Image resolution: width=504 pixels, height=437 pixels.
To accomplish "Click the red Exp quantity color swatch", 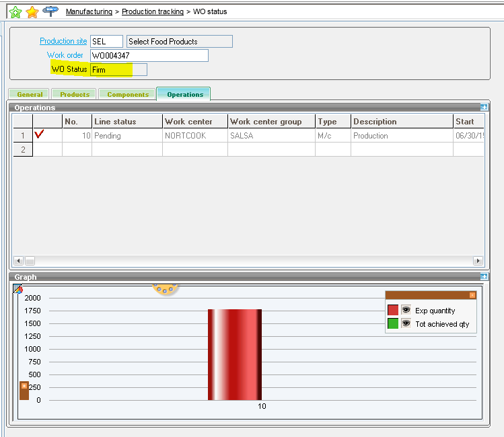I will click(x=393, y=310).
